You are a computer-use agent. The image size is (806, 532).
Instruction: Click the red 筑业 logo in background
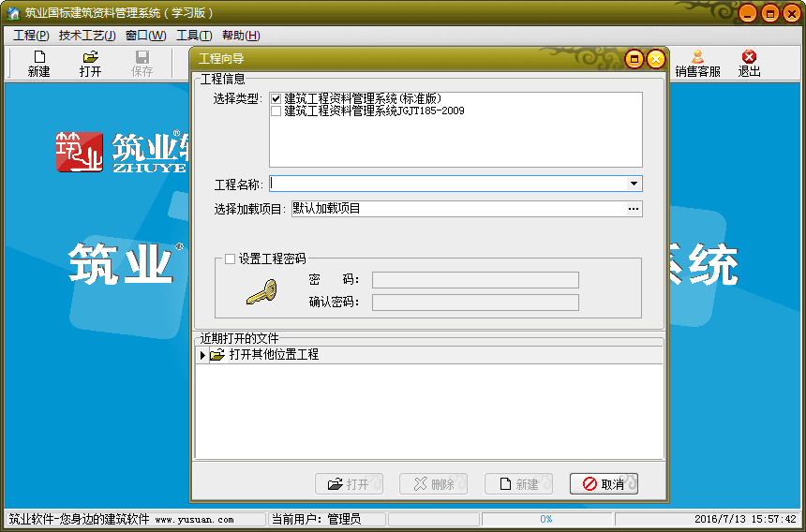(80, 152)
